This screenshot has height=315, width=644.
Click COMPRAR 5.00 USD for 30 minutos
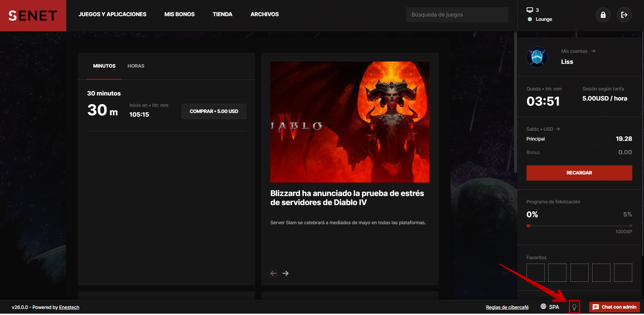point(214,111)
